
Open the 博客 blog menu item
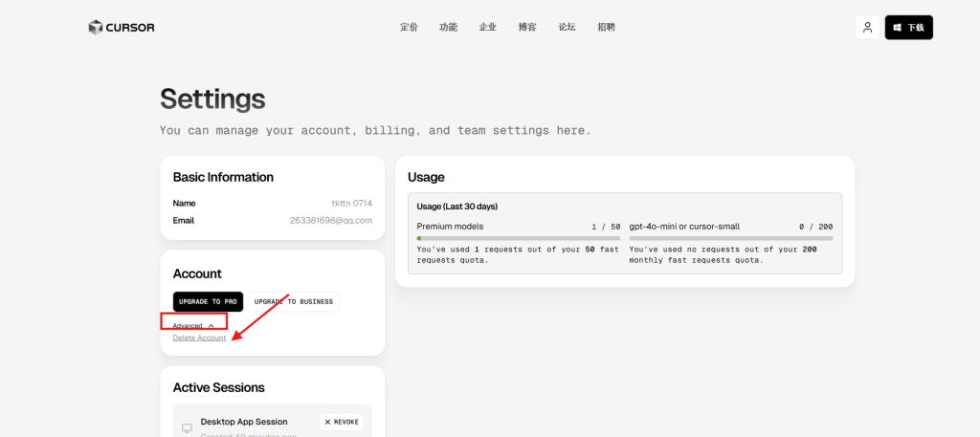point(527,28)
